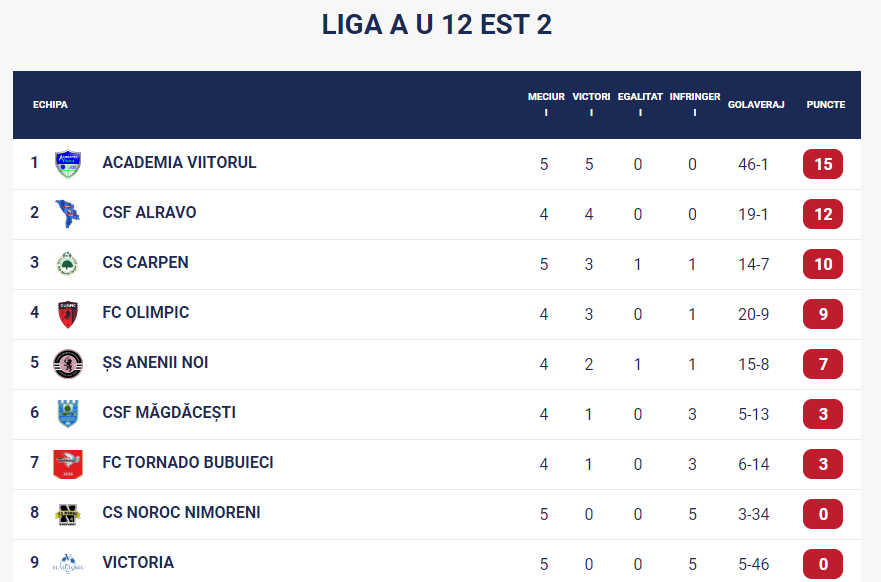Open the ACADEMIA VIITORUL team link
Screen dimensions: 881x582
[179, 162]
